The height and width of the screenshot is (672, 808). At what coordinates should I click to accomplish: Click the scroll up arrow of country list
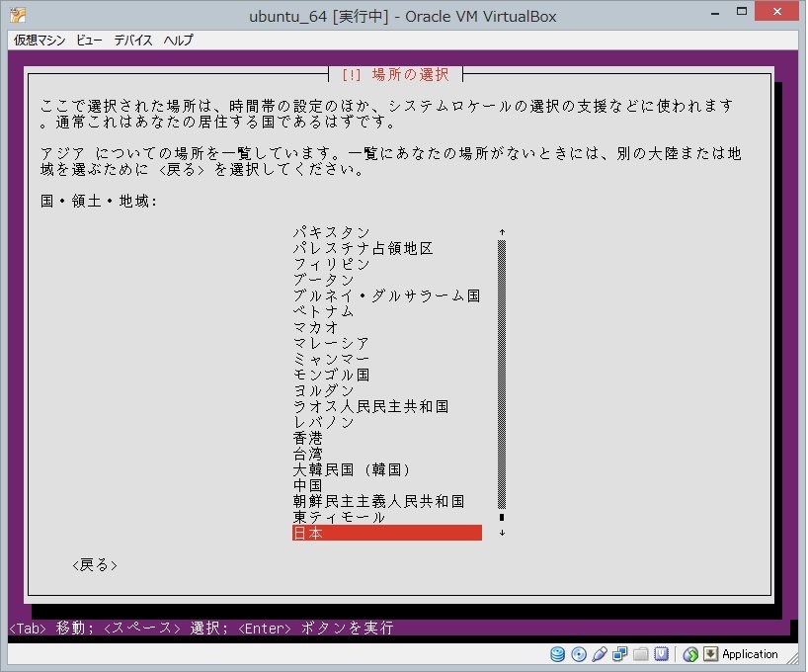[502, 232]
